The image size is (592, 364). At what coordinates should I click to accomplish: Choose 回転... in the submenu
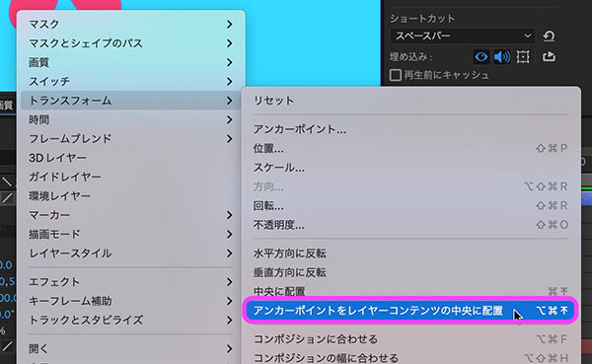[410, 206]
